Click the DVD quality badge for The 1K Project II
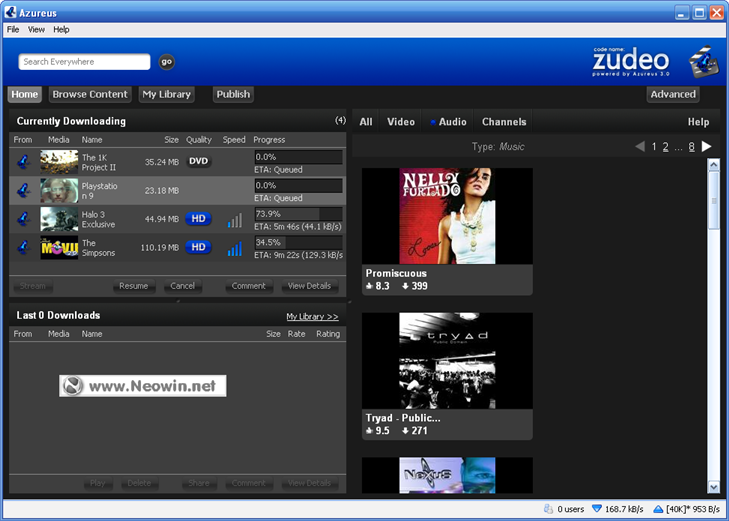 [x=199, y=161]
